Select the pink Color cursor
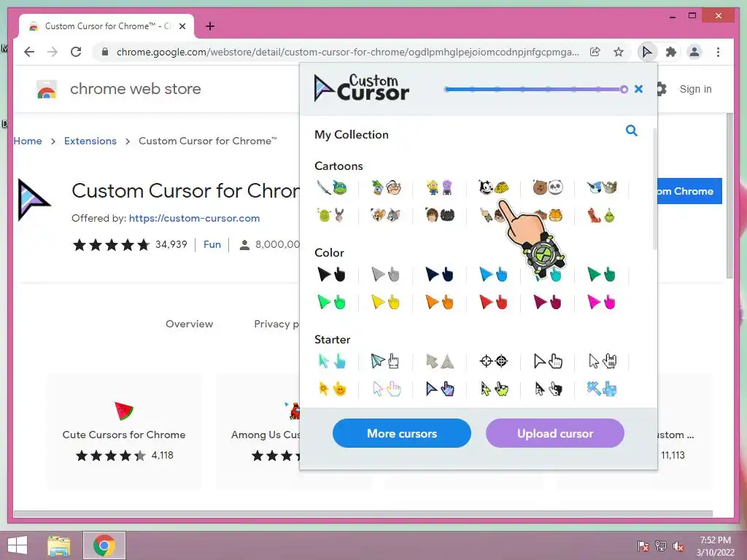This screenshot has width=747, height=560. click(602, 303)
